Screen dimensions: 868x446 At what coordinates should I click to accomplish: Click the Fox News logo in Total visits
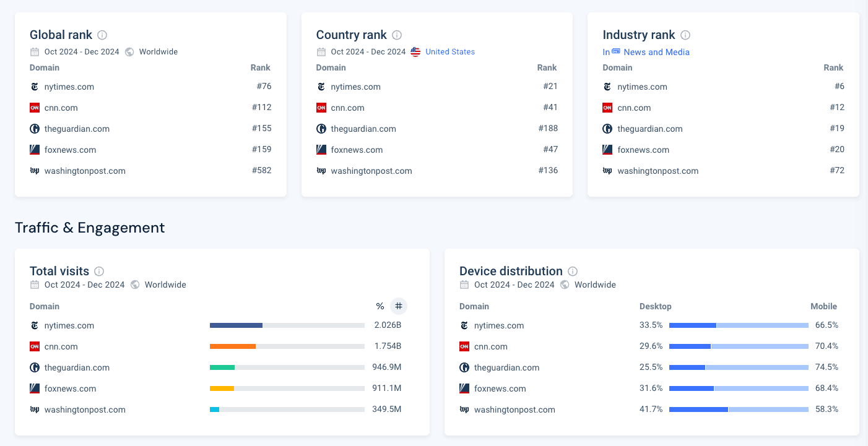35,388
